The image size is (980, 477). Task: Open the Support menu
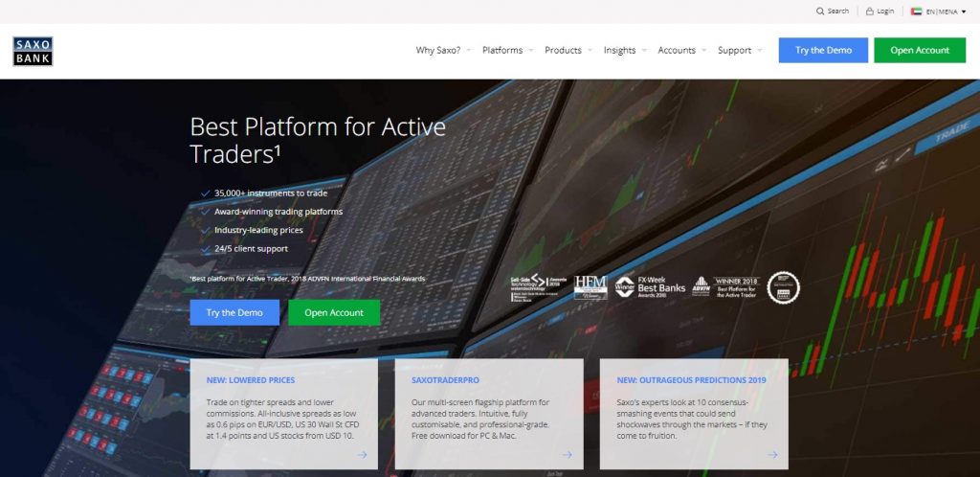(x=740, y=51)
